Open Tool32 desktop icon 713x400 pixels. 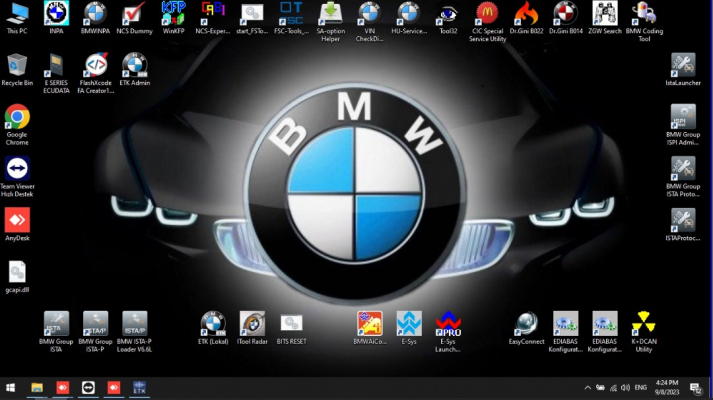pyautogui.click(x=448, y=14)
